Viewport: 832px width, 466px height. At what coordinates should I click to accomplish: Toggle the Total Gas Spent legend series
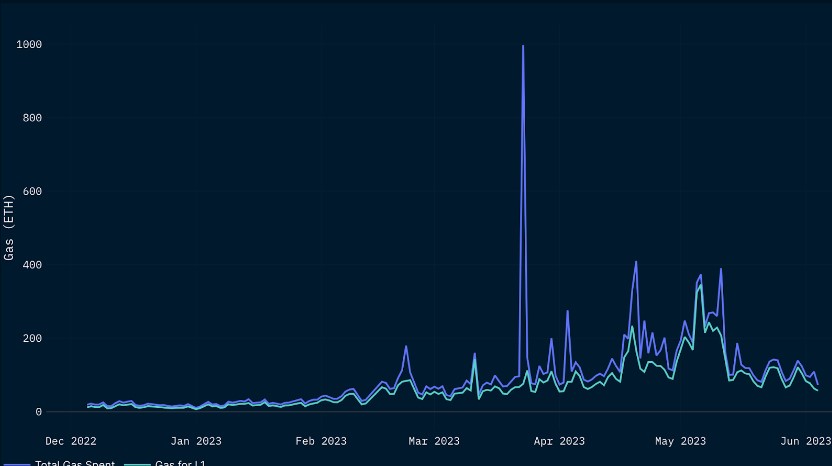tap(74, 463)
